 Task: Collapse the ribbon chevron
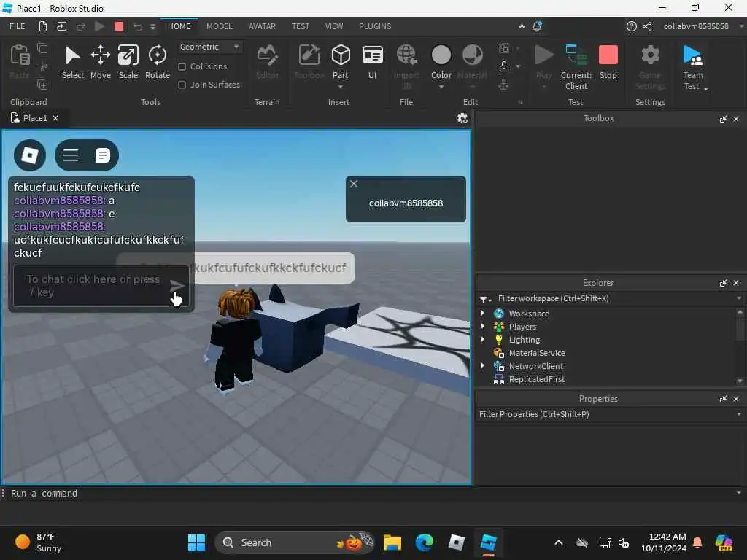point(522,26)
